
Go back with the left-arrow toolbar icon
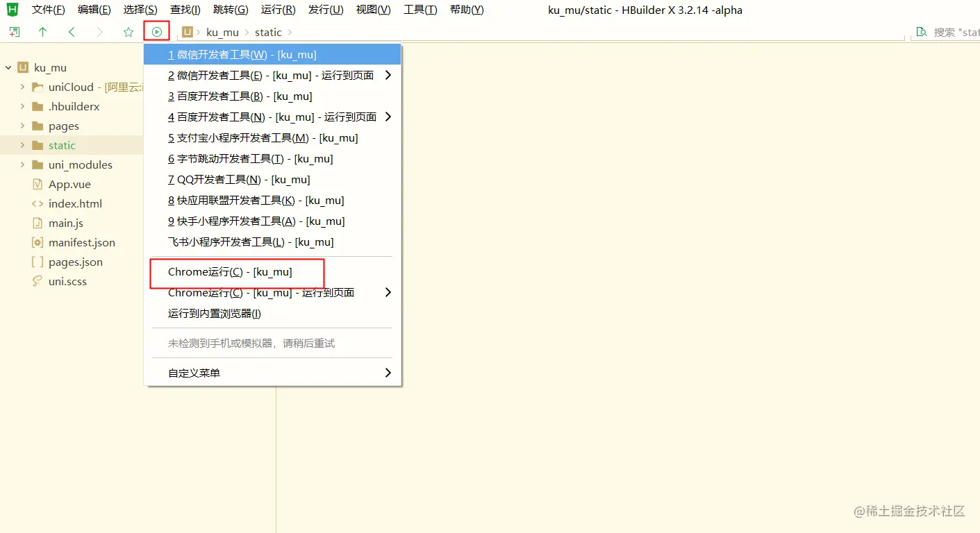[x=72, y=32]
